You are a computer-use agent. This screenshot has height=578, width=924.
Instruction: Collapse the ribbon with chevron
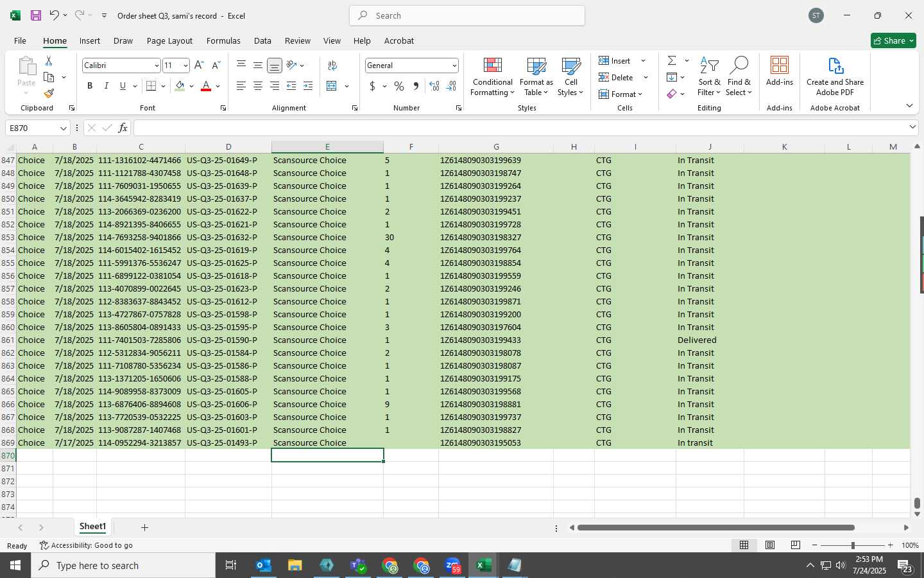(x=909, y=105)
